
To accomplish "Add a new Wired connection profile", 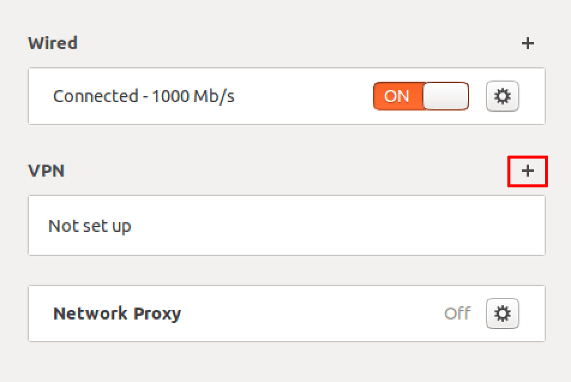I will 528,43.
